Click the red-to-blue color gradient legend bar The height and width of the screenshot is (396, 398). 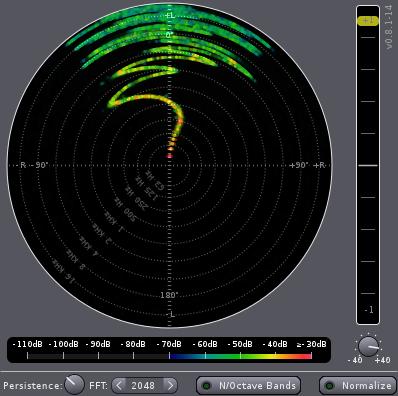point(240,356)
